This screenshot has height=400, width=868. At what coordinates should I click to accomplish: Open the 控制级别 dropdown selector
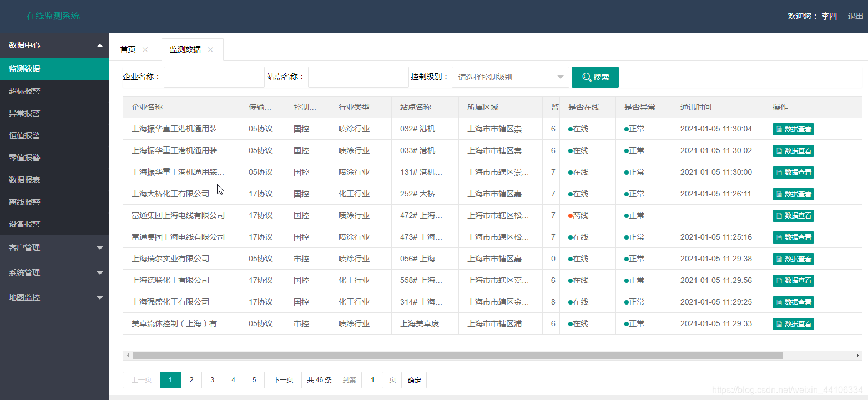click(x=511, y=77)
